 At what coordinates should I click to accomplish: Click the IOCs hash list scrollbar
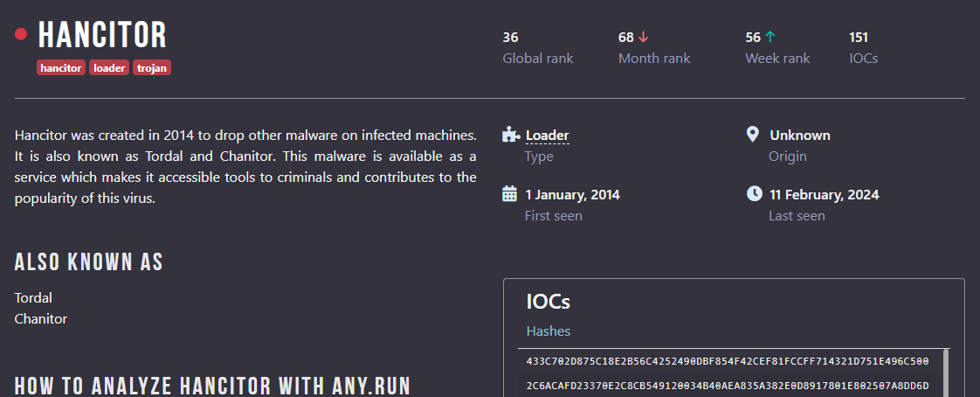(946, 373)
